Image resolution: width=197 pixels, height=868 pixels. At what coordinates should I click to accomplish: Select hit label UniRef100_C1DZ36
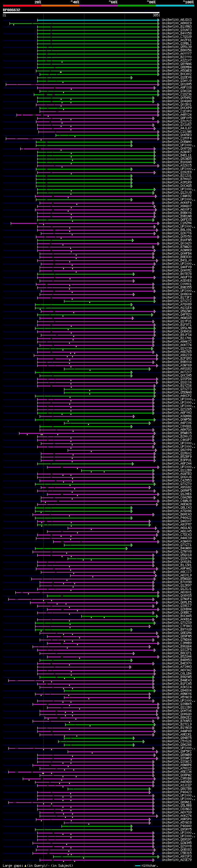coord(177,94)
